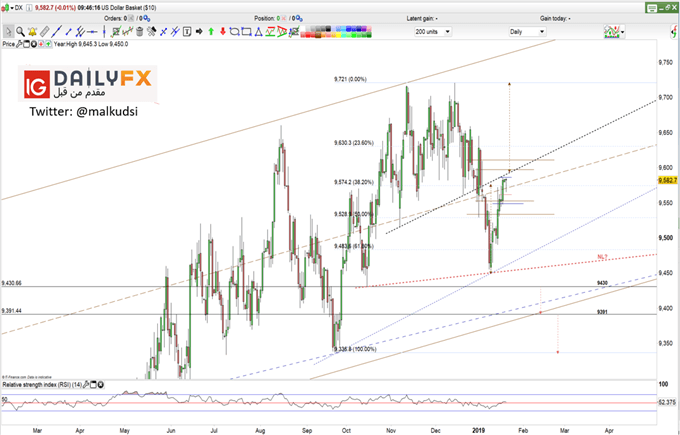Select the cursor pointer tool
The width and height of the screenshot is (680, 435).
9,32
